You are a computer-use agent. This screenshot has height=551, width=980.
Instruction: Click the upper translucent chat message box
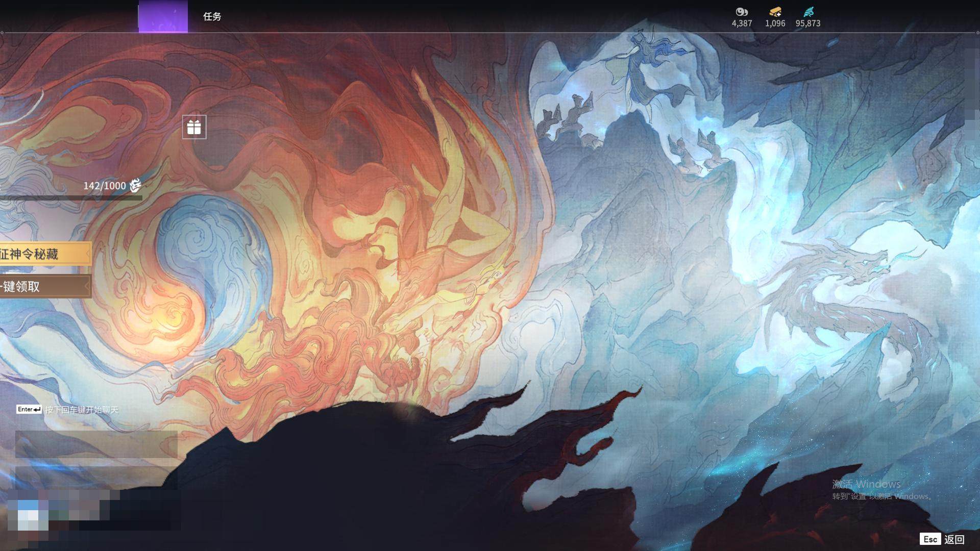pos(96,444)
